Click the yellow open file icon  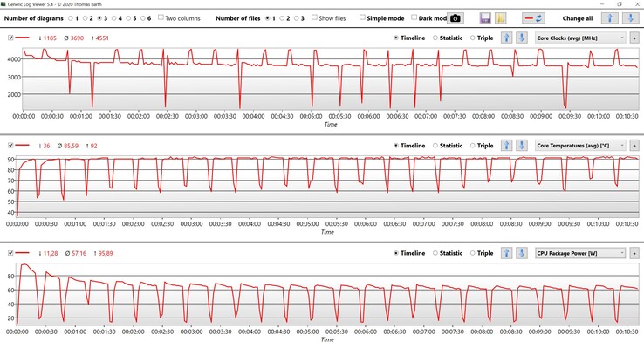pyautogui.click(x=501, y=17)
